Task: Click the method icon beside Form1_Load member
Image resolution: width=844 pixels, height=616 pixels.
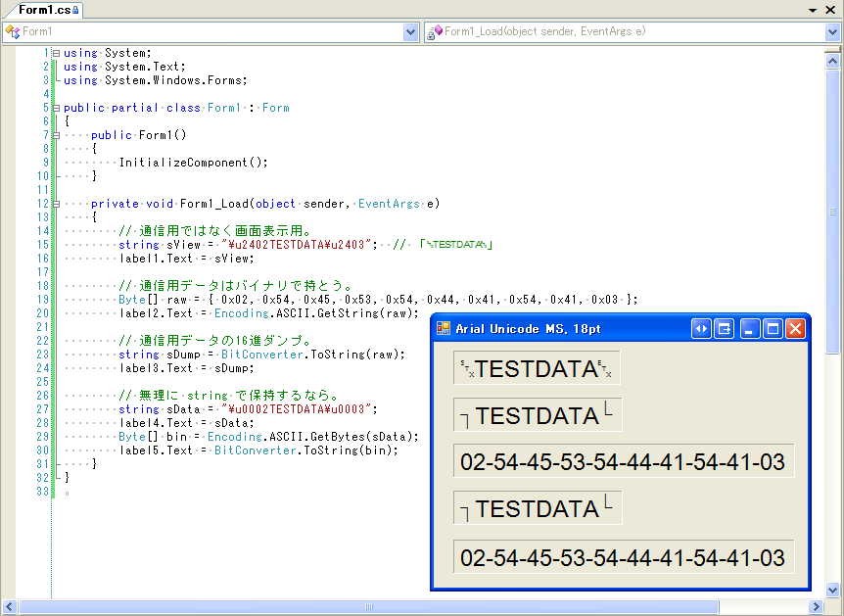Action: 435,32
